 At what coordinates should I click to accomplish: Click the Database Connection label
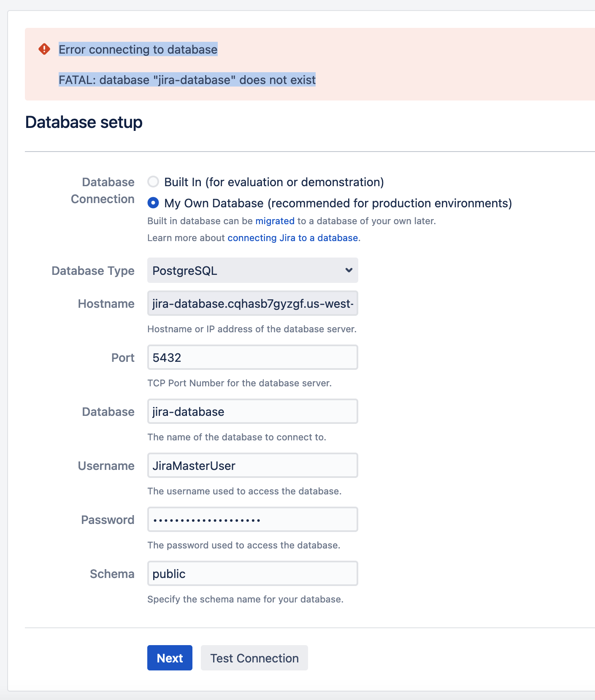pos(103,190)
